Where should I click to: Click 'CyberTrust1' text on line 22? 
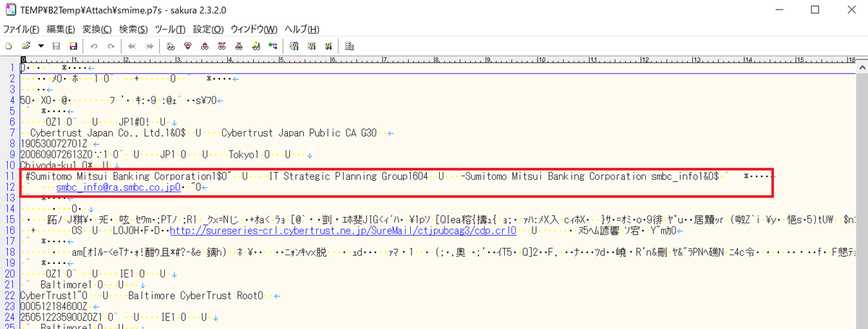[x=49, y=295]
